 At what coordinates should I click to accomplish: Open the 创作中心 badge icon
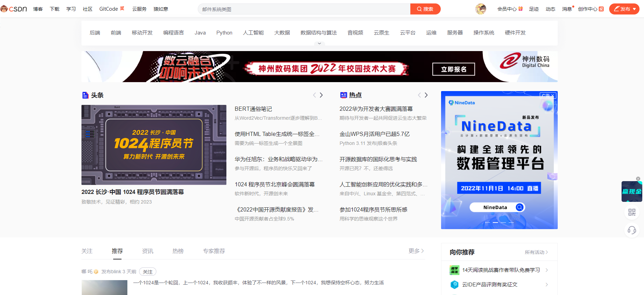[x=601, y=9]
